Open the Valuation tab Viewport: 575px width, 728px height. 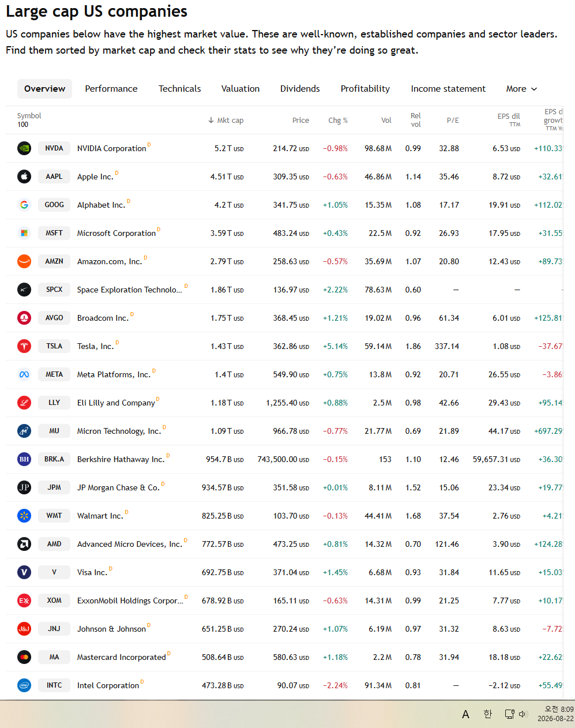coord(240,89)
